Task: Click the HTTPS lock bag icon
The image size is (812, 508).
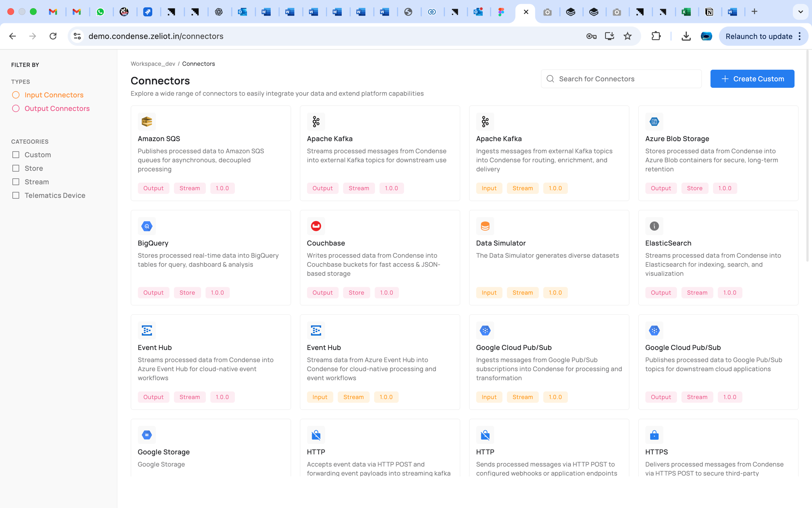Action: tap(654, 435)
